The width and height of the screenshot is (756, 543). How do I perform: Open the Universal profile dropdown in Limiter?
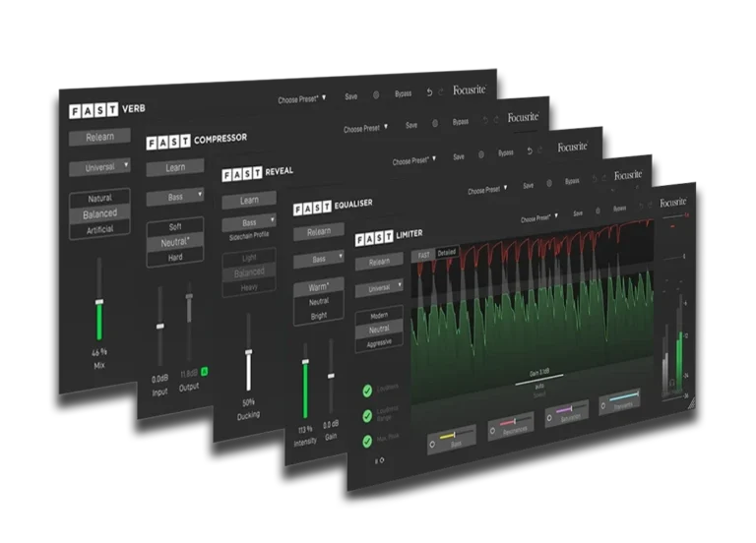pyautogui.click(x=379, y=288)
